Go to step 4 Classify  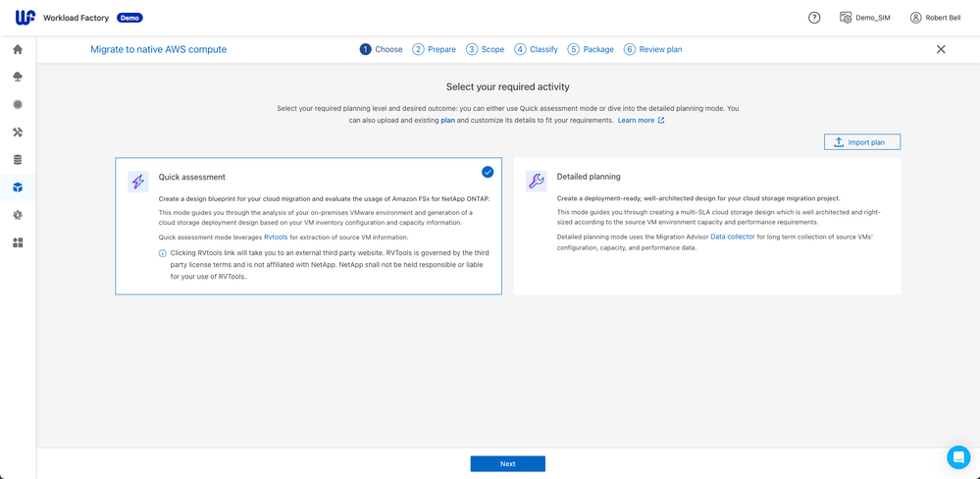(536, 49)
